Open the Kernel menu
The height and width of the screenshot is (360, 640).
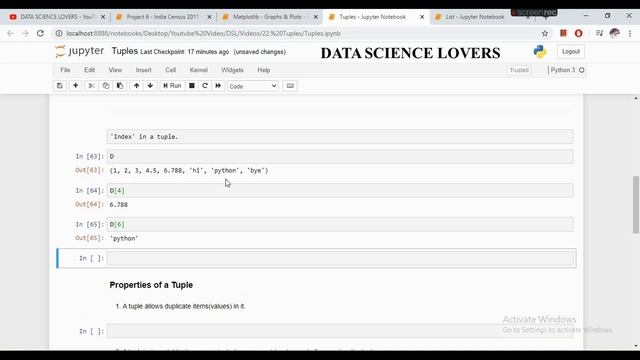(199, 70)
